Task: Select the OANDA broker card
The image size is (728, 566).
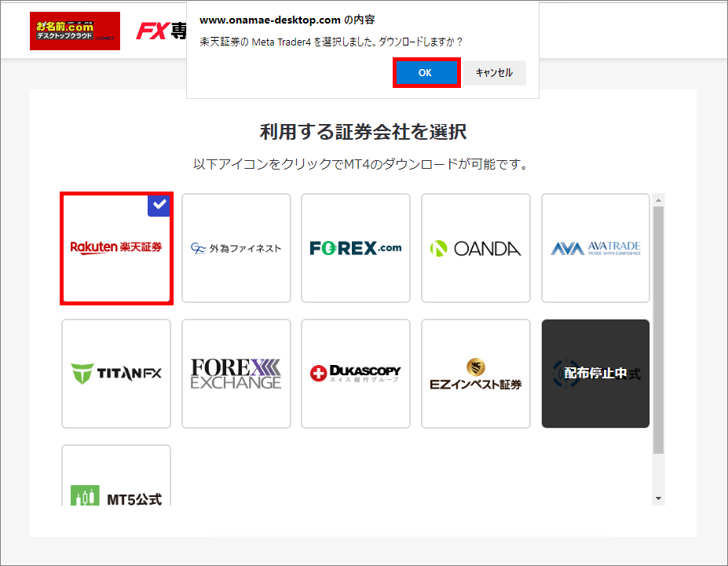Action: [476, 248]
